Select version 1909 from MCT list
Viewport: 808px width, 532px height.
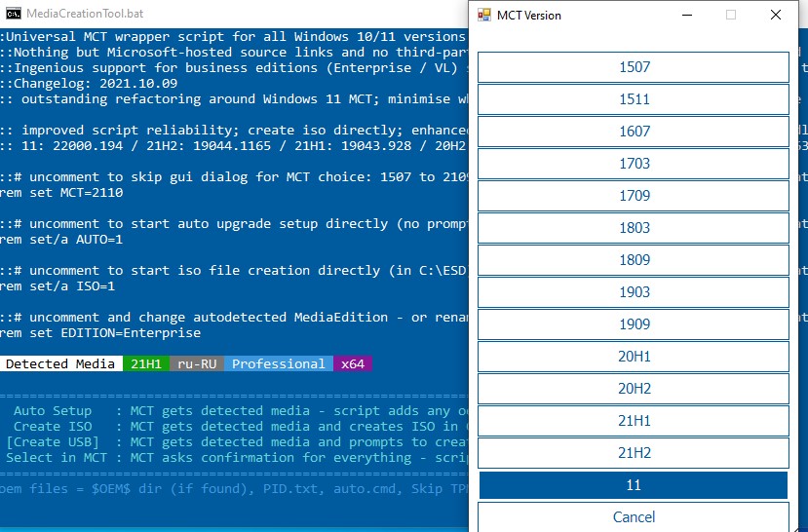click(x=634, y=324)
